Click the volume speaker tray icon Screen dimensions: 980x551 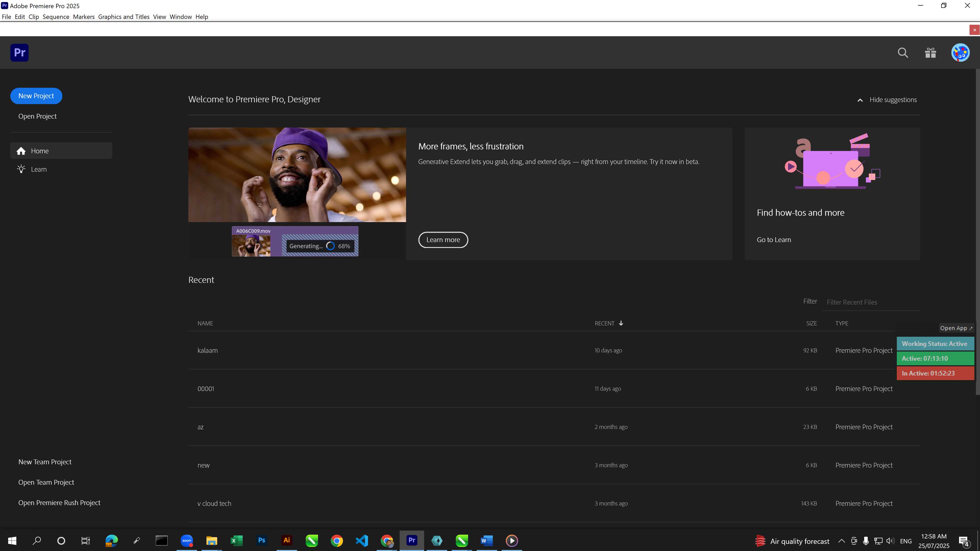890,541
